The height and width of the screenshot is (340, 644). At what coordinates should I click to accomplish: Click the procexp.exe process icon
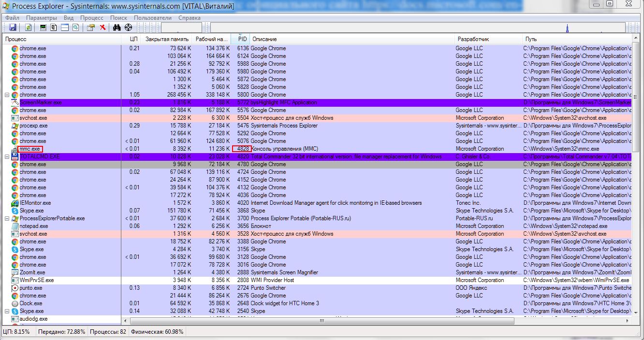(x=15, y=126)
